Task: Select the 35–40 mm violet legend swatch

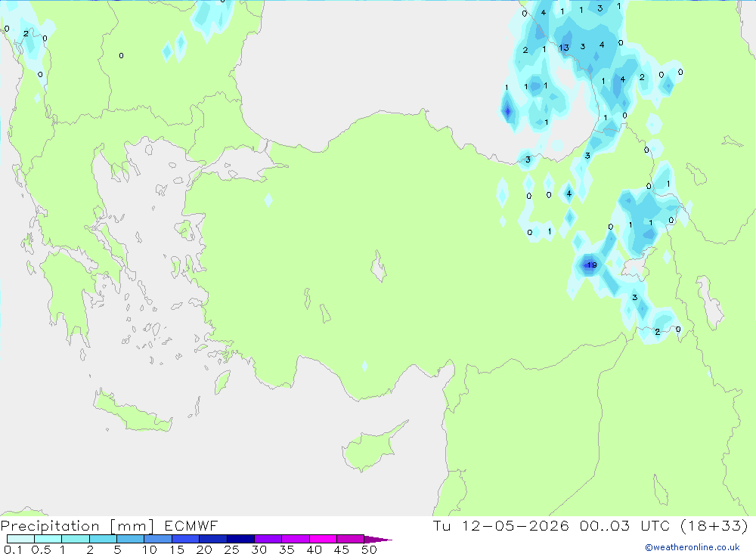Action: (296, 539)
